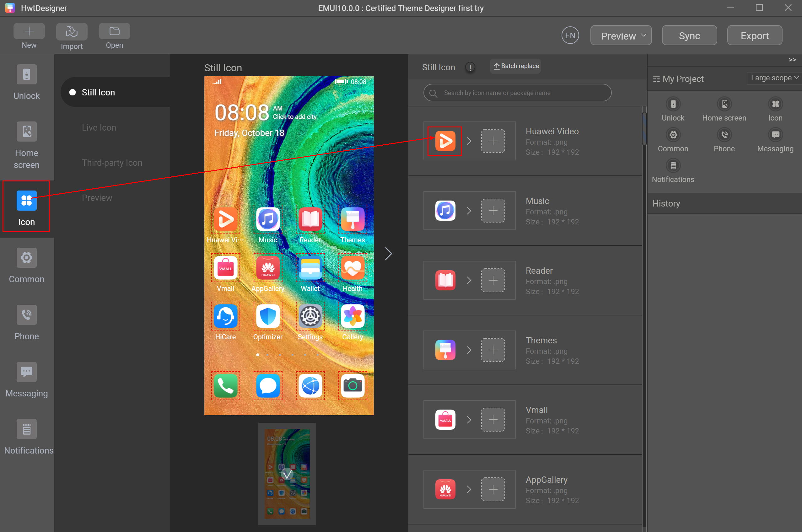This screenshot has width=802, height=532.
Task: Click the icon search field
Action: pyautogui.click(x=517, y=92)
